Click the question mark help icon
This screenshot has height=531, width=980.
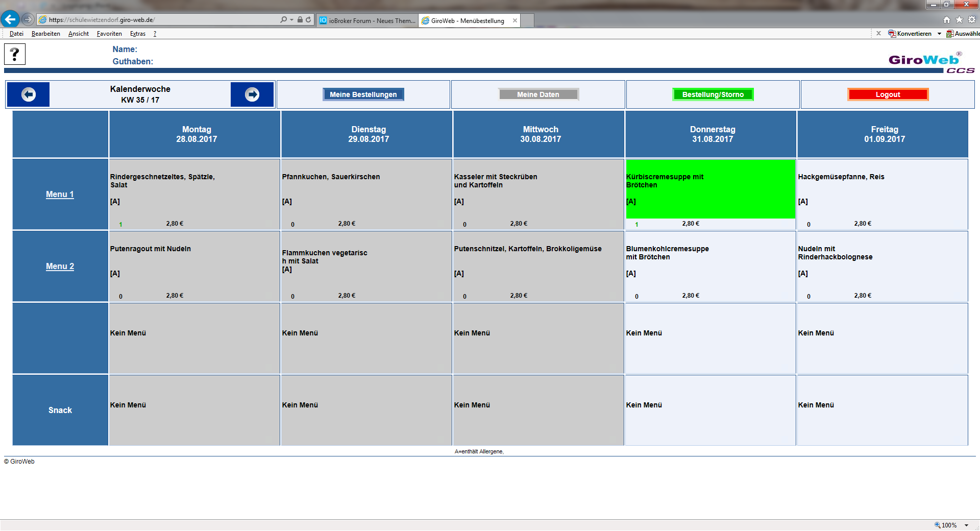point(15,54)
